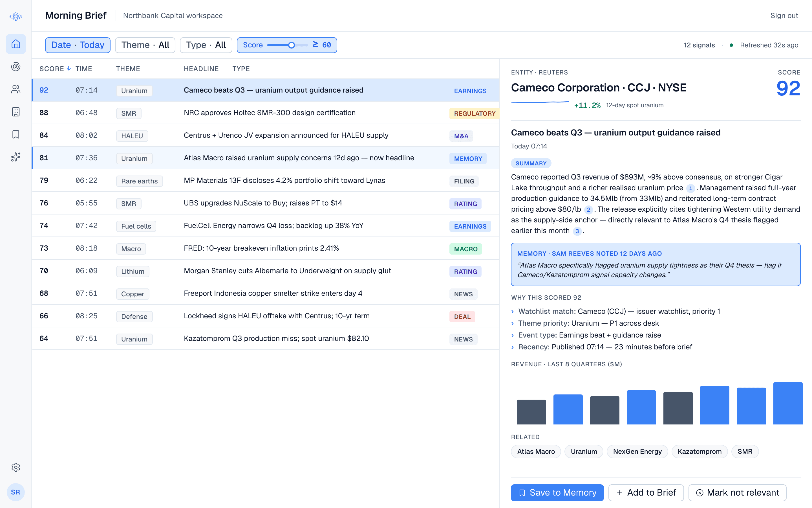Click the spot uranium sparkline
Viewport: 812px width, 508px height.
pos(540,102)
